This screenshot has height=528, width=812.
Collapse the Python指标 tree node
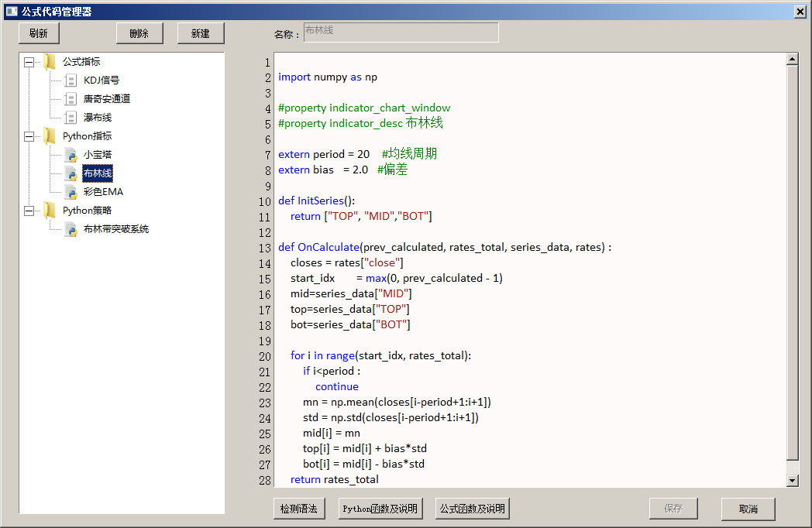pyautogui.click(x=29, y=137)
